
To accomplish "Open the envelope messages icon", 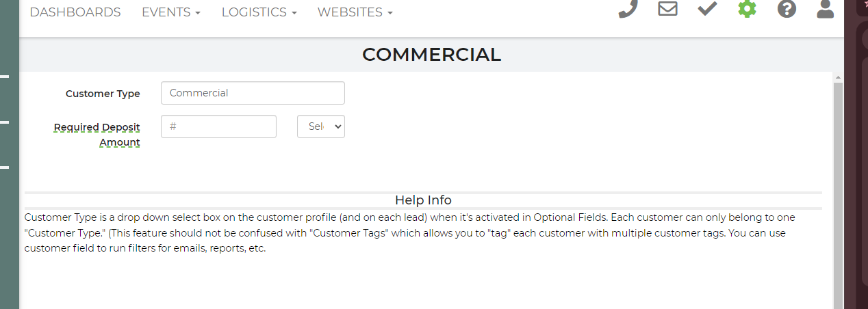I will click(x=667, y=9).
